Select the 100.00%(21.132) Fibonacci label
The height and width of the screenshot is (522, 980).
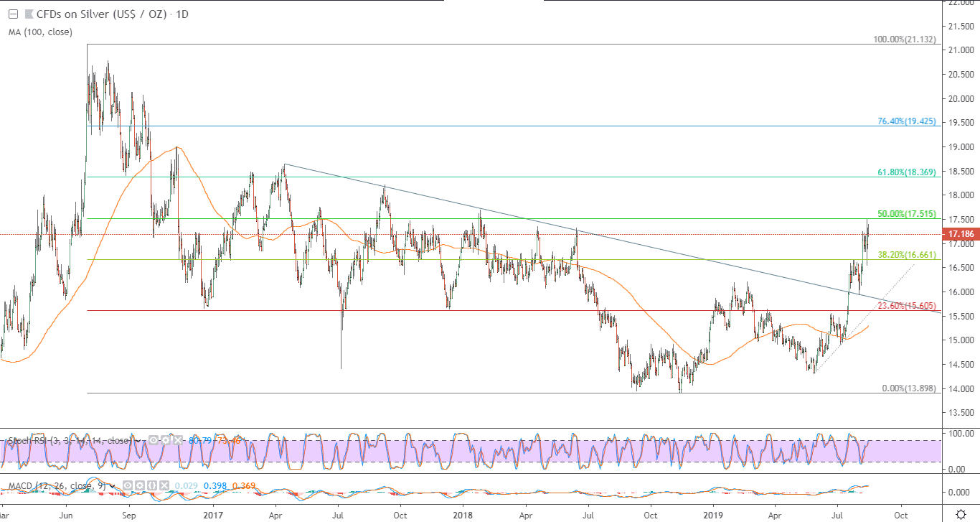point(905,39)
